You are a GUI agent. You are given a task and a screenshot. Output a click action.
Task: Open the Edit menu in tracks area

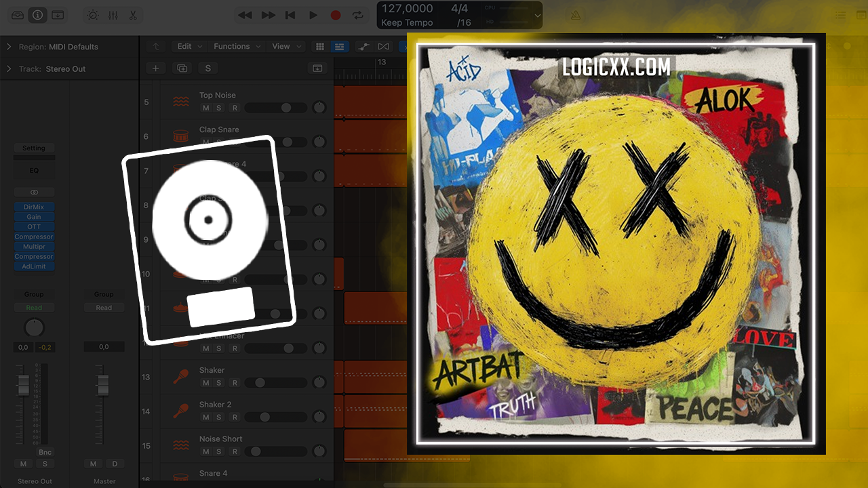(189, 46)
